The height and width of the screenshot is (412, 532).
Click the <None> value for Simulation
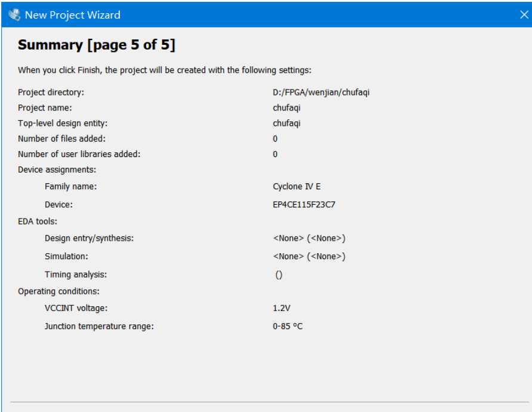click(x=309, y=256)
